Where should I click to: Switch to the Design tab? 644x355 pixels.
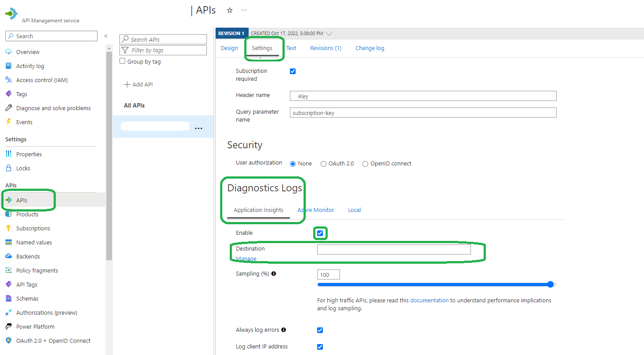coord(229,48)
